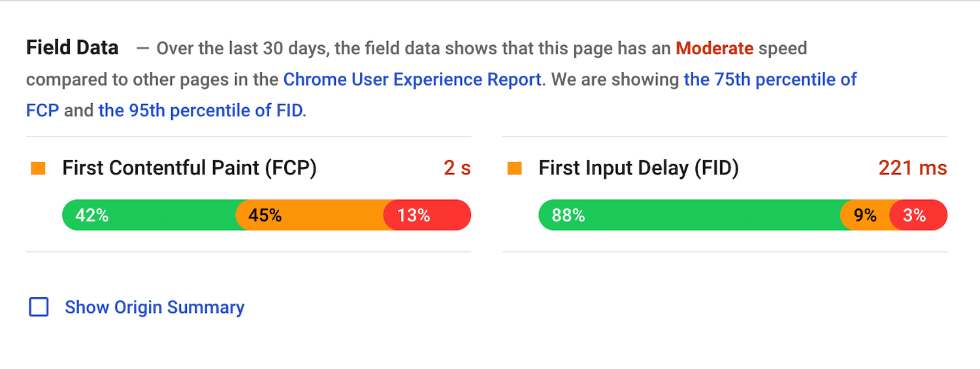
Task: Open the Chrome User Experience Report link
Action: pyautogui.click(x=412, y=80)
